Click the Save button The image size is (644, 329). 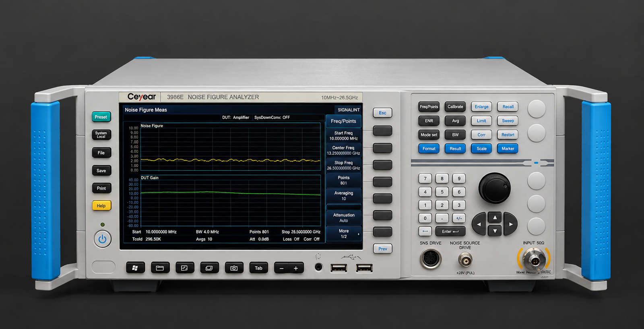point(101,171)
